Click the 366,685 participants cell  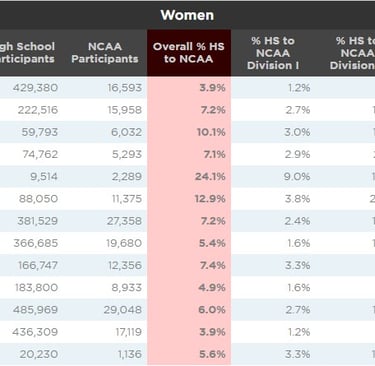click(36, 243)
